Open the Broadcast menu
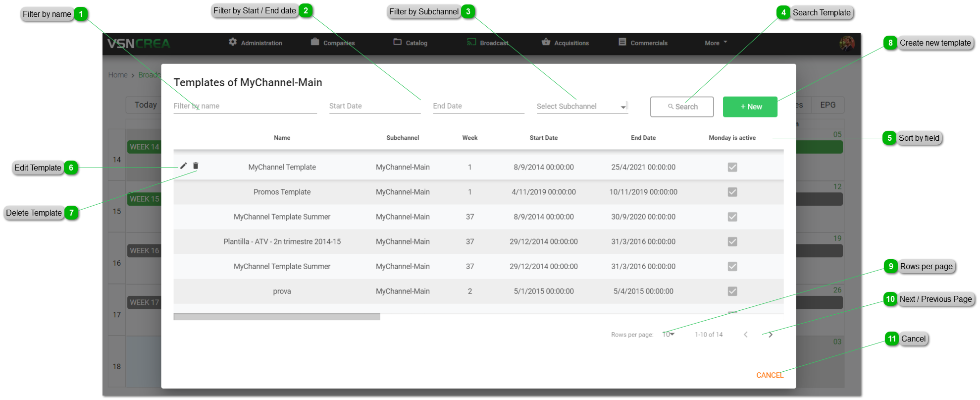 (488, 43)
